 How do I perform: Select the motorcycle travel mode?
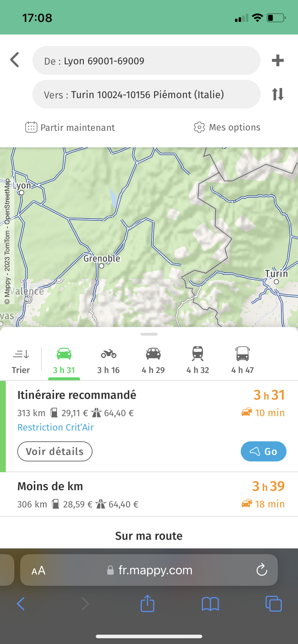point(108,360)
